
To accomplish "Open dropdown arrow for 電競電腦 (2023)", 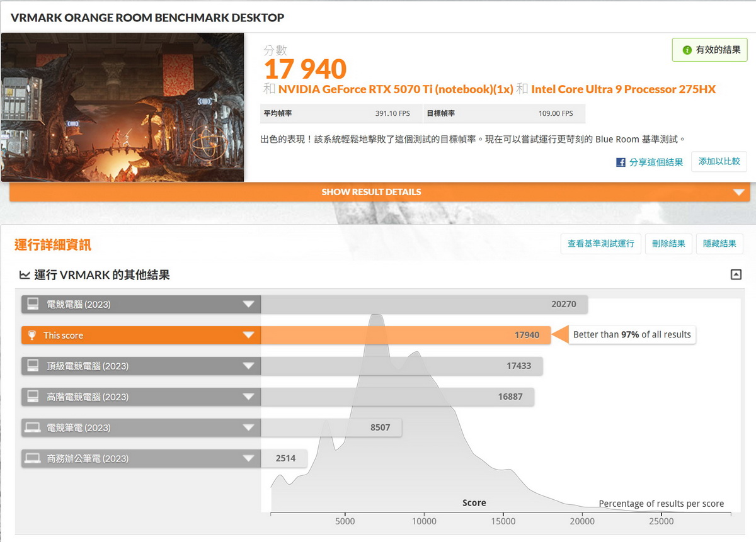I will coord(248,305).
